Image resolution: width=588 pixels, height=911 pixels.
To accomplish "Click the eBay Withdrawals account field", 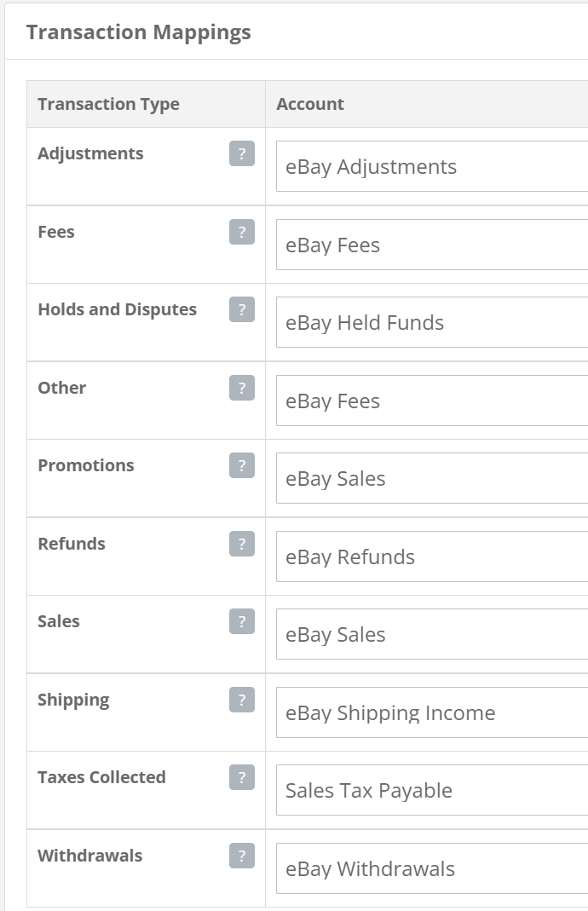I will pyautogui.click(x=432, y=868).
